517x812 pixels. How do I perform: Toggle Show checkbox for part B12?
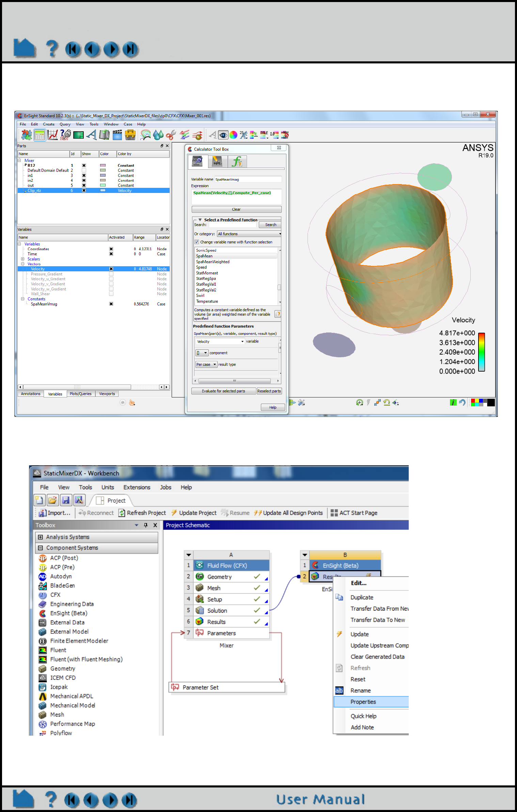pos(84,165)
